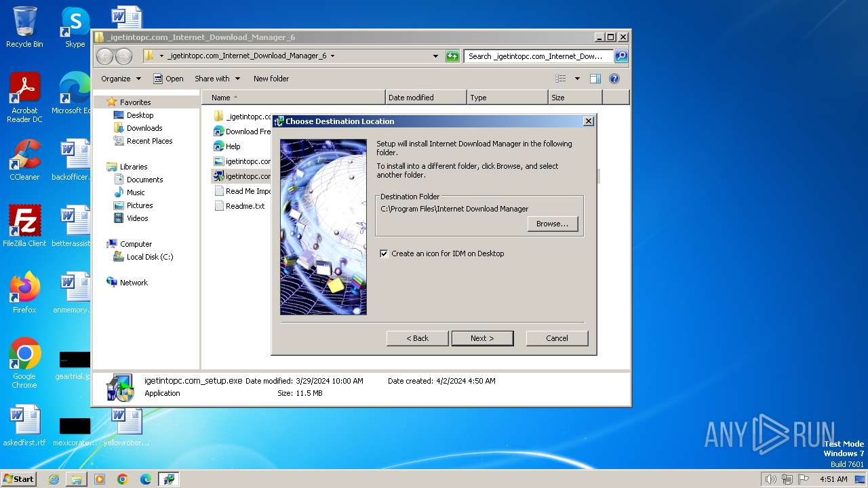Screen dimensions: 868x488
Task: Select IDM setup taskbar button
Action: pyautogui.click(x=168, y=479)
